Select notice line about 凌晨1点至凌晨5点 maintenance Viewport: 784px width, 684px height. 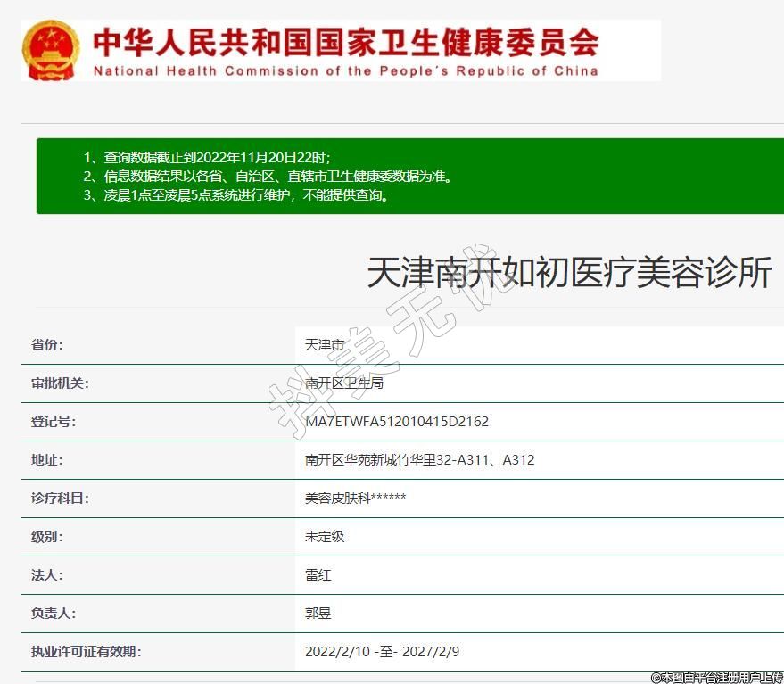(x=237, y=195)
